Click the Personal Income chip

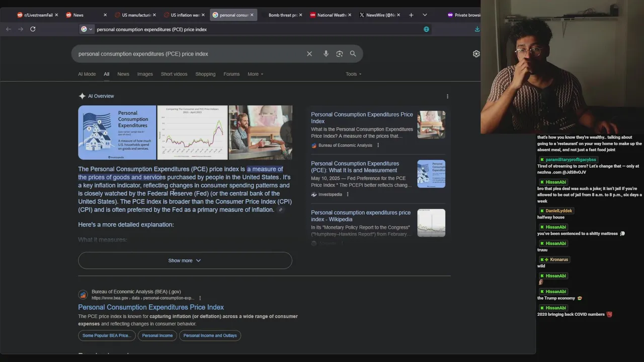coord(157,335)
